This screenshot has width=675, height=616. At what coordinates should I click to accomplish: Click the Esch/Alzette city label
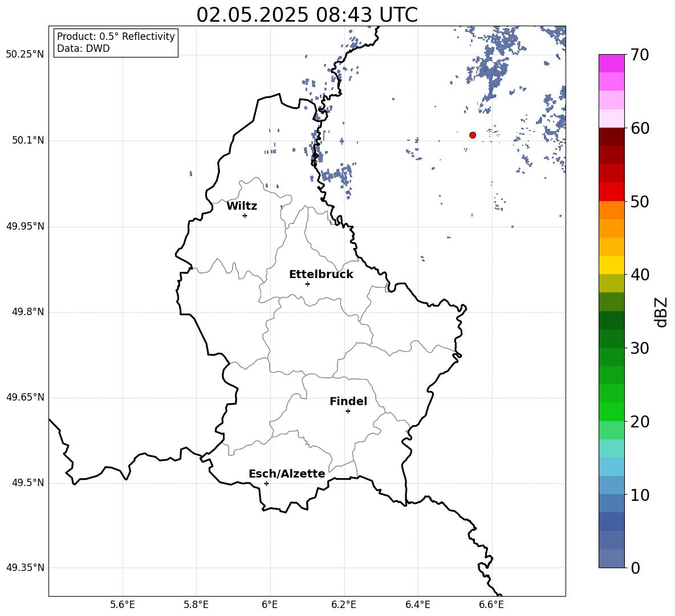(x=287, y=474)
